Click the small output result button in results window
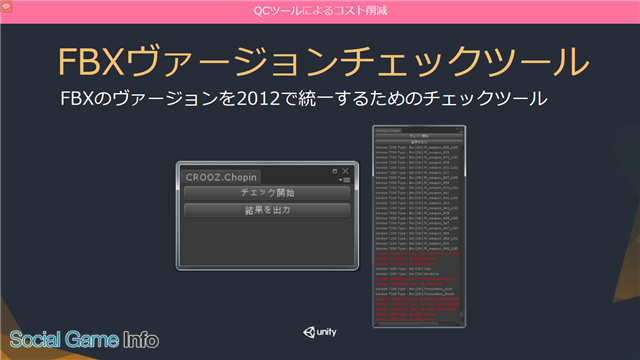640x360 pixels. (x=419, y=142)
